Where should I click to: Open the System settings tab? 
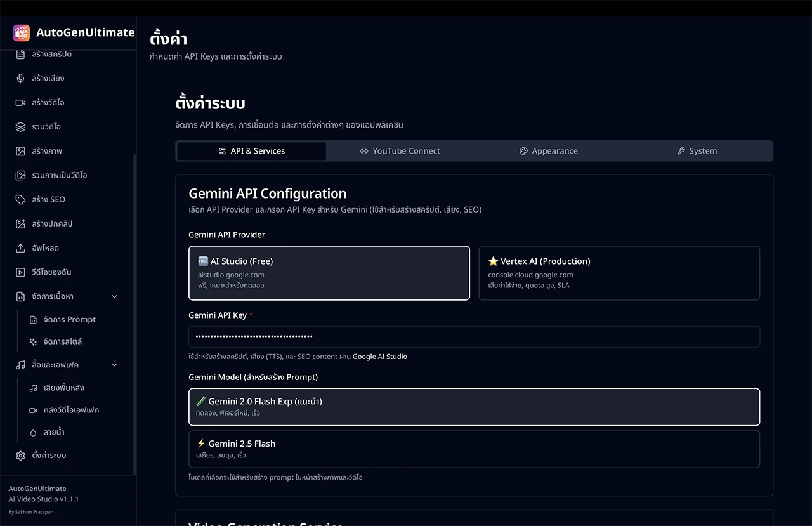coord(697,151)
